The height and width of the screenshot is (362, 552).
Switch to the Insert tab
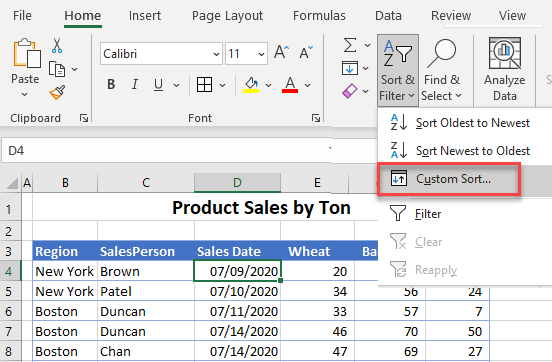click(145, 15)
